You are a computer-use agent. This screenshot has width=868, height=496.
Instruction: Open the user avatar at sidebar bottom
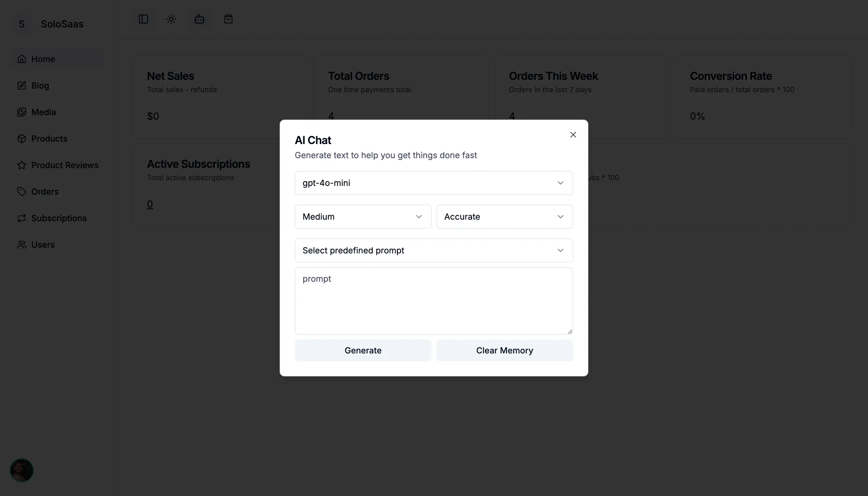(x=22, y=470)
